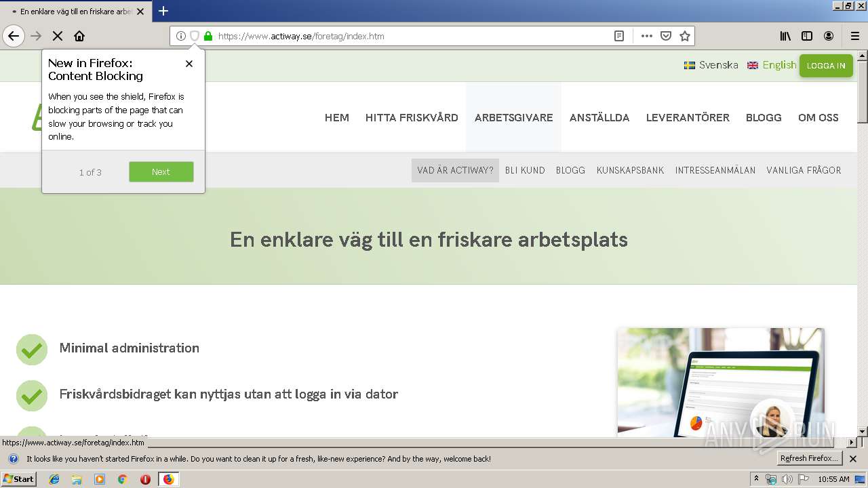This screenshot has width=868, height=488.
Task: Open Internet Explorer from taskbar
Action: click(54, 479)
